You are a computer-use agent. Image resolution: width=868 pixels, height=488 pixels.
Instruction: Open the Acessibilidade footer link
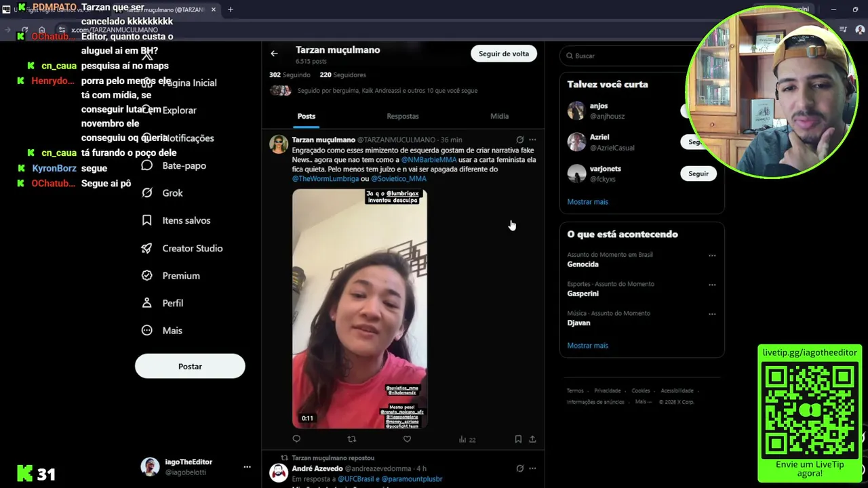click(677, 391)
